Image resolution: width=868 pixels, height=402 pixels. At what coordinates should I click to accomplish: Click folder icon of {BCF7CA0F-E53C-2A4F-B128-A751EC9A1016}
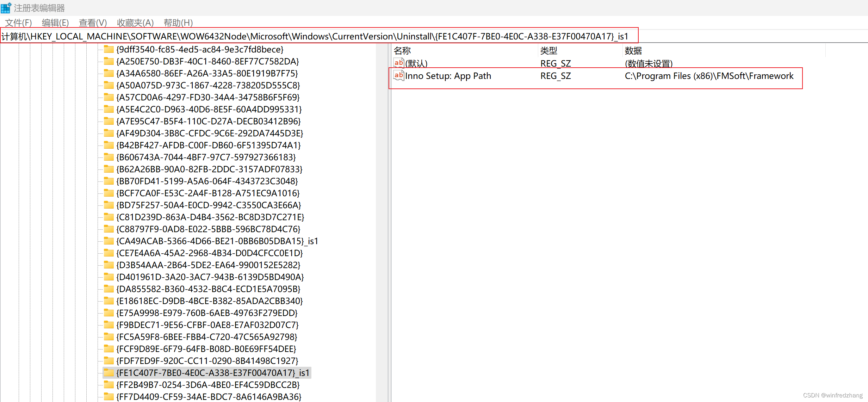(x=109, y=193)
